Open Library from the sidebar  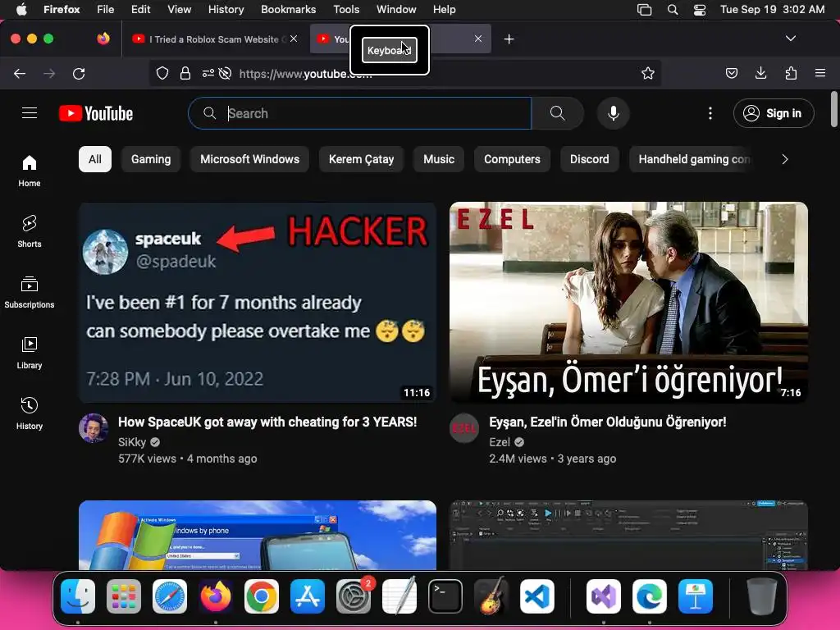[30, 353]
